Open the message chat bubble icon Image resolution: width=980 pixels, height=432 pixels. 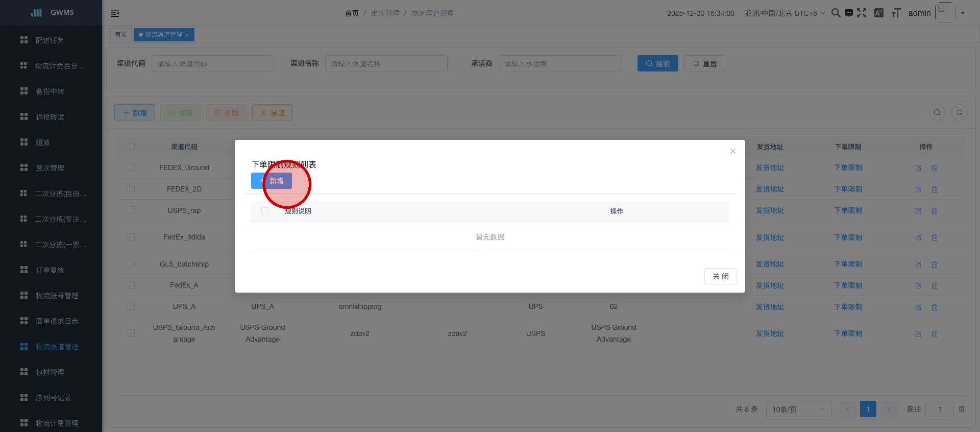[x=848, y=13]
